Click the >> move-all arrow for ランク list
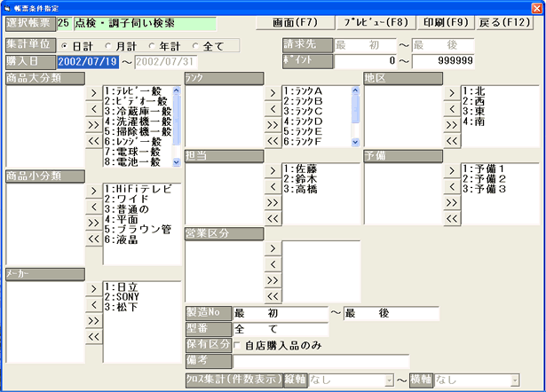The height and width of the screenshot is (392, 546). pyautogui.click(x=273, y=124)
